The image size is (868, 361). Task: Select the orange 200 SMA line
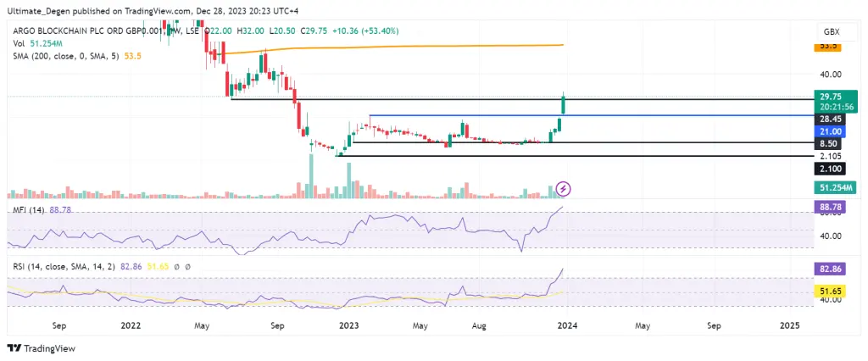click(395, 47)
